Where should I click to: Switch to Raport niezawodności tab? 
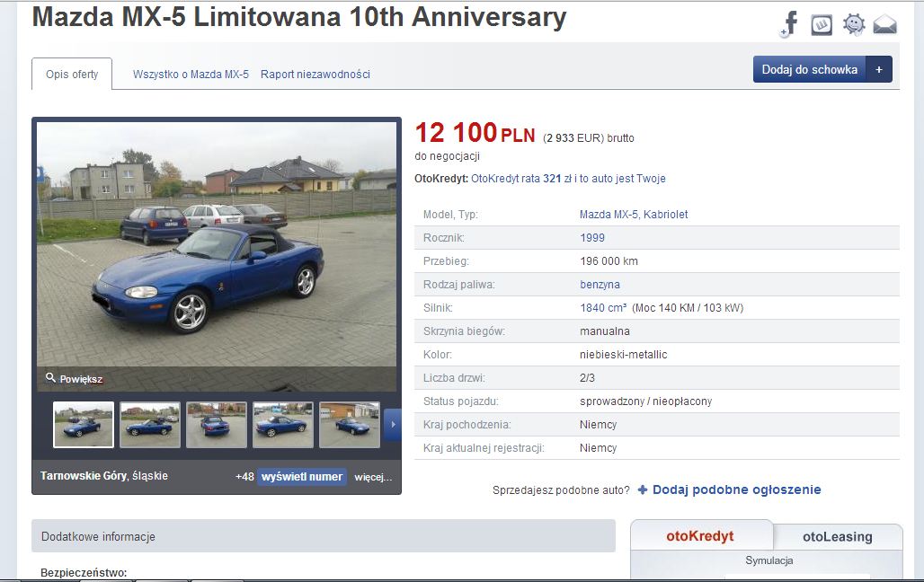(315, 75)
